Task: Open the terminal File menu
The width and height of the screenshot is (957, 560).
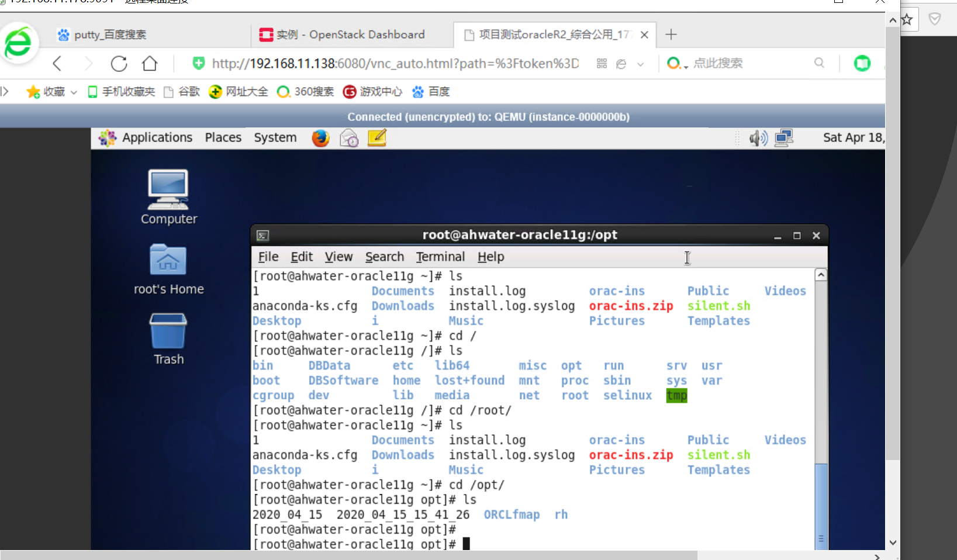Action: pos(268,257)
